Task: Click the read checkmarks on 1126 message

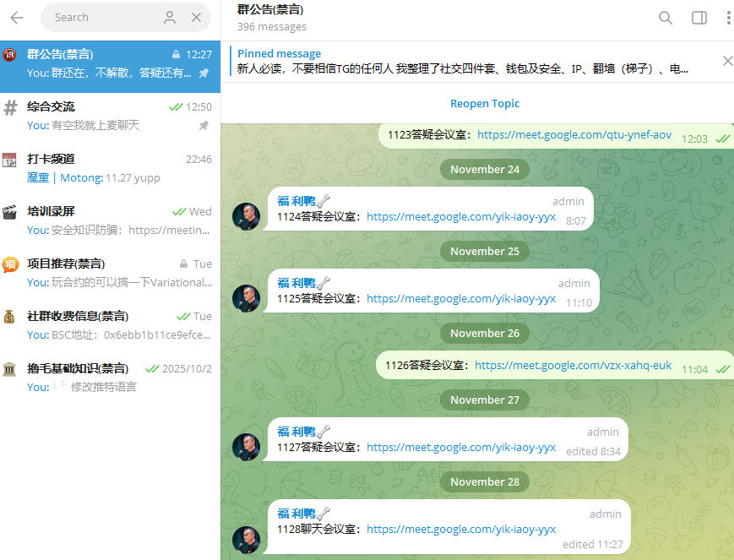Action: (x=722, y=369)
